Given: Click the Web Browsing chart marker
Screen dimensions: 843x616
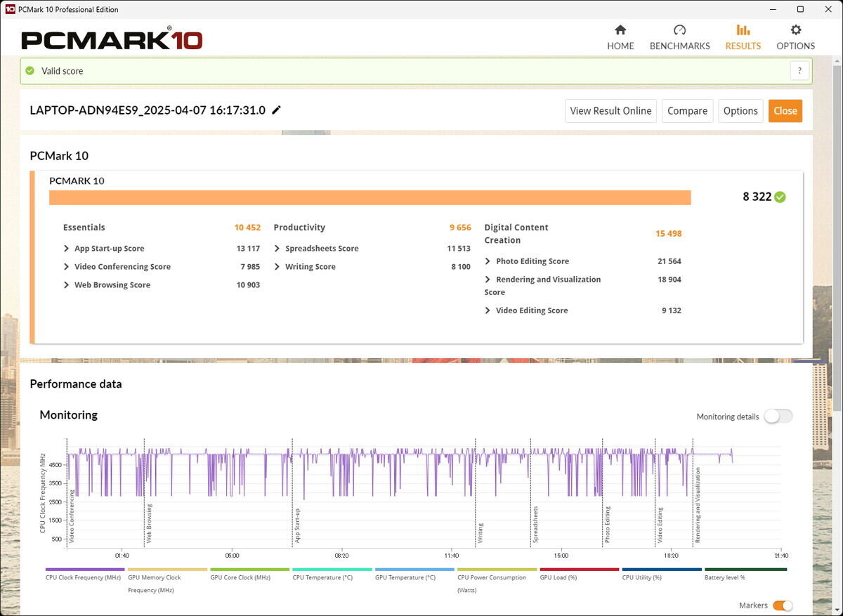Looking at the screenshot, I should click(149, 523).
